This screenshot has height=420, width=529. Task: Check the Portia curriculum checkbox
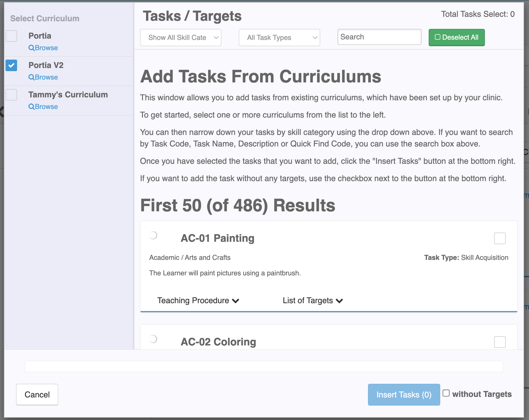point(11,36)
